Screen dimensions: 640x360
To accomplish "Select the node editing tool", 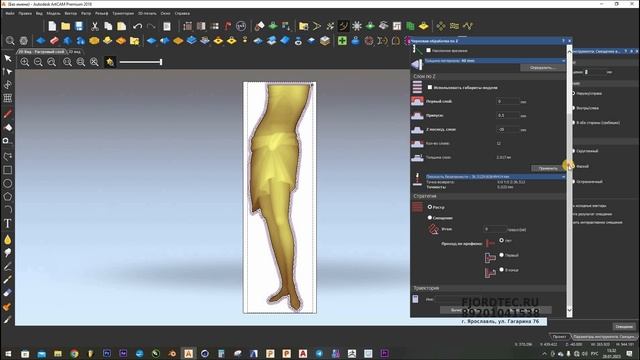I will click(x=7, y=72).
